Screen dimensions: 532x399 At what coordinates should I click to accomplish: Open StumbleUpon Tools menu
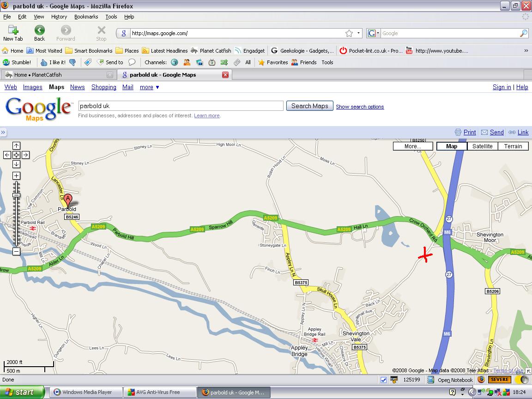point(327,62)
